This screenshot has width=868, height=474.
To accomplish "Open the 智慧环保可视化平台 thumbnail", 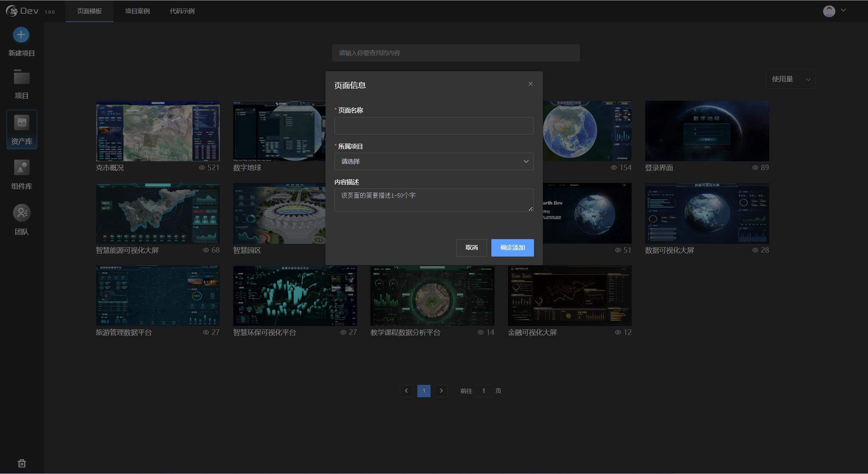I will point(295,296).
